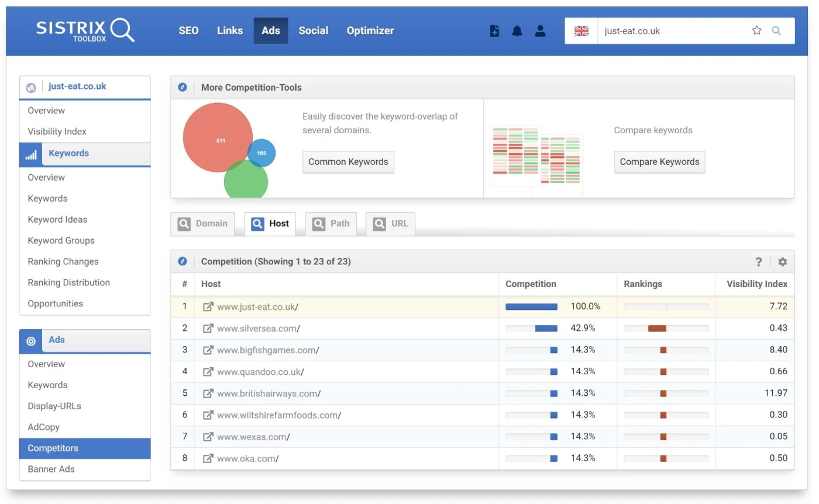Click just-eat.co.uk sidebar heading

click(77, 87)
